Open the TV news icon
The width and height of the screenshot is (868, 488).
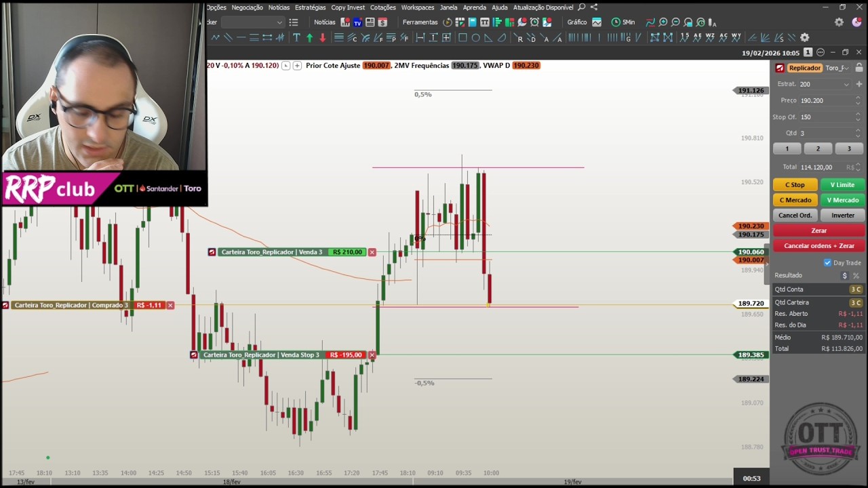coord(357,22)
